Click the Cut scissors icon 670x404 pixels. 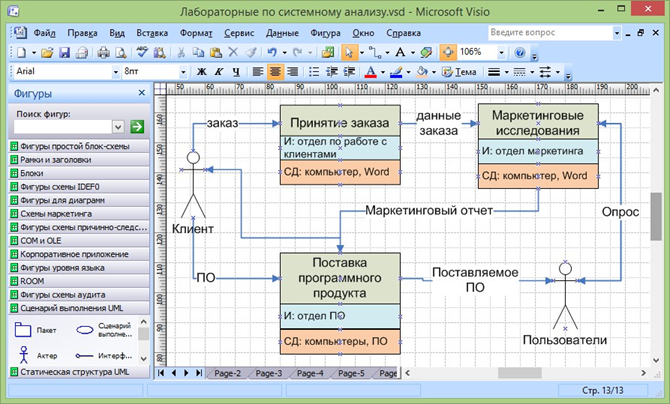point(181,53)
